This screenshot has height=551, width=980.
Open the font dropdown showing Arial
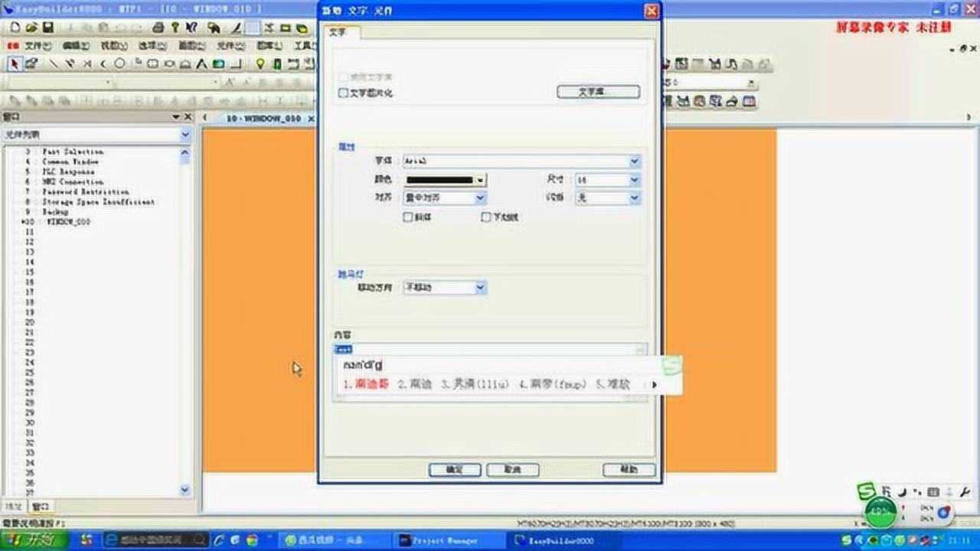(633, 161)
